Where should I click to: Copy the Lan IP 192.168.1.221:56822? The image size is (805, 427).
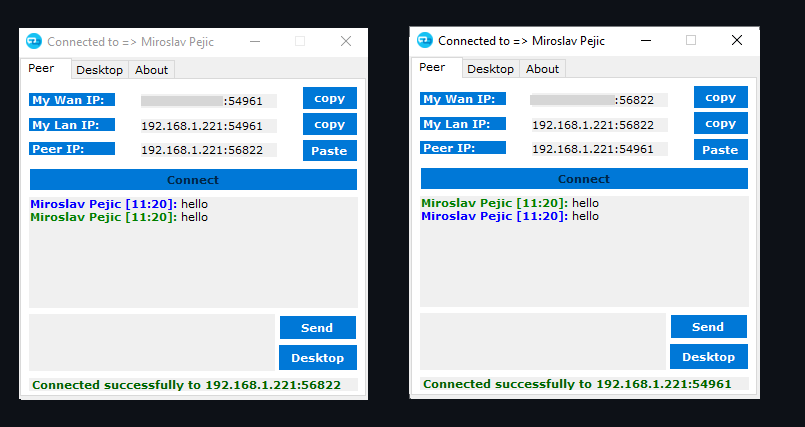click(720, 123)
